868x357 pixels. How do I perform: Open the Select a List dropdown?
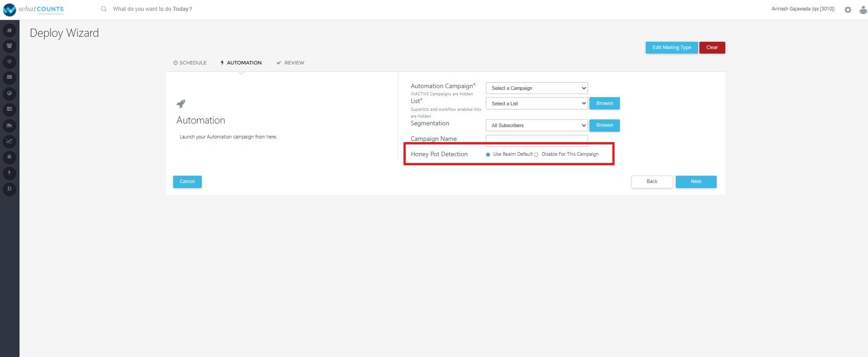click(x=537, y=104)
